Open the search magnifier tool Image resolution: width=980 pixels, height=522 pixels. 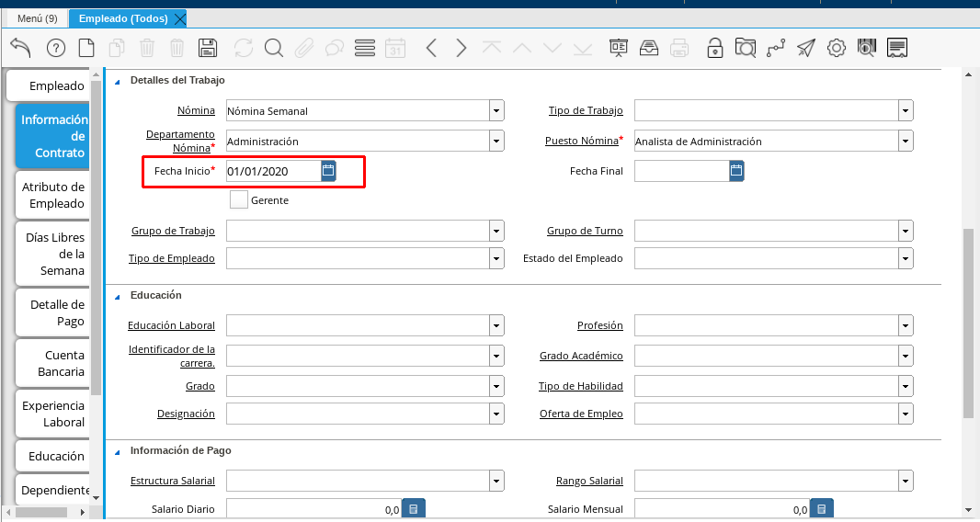pos(273,48)
